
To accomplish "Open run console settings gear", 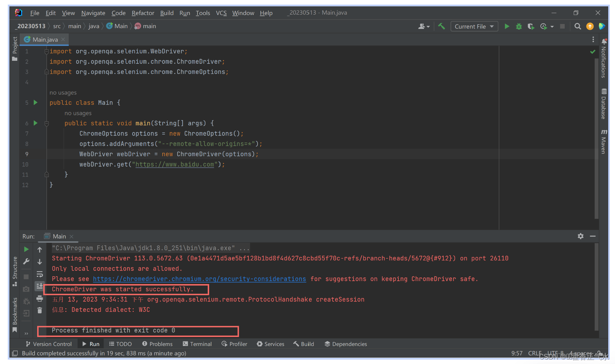I will [x=580, y=236].
